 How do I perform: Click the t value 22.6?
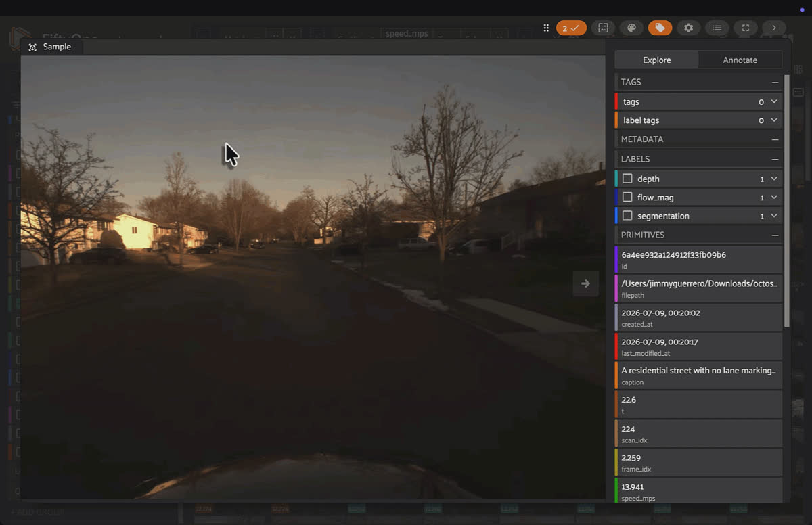pyautogui.click(x=629, y=400)
